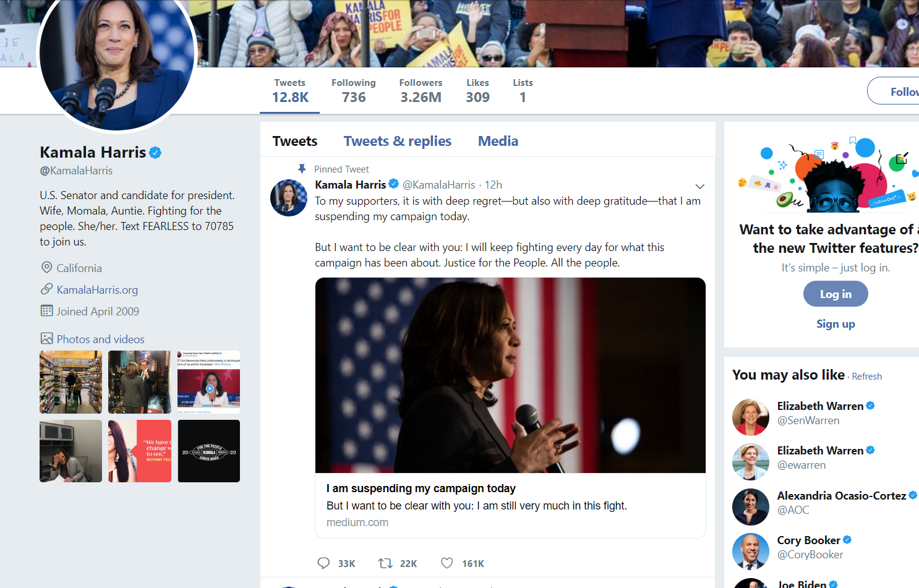Screen dimensions: 919x588
Task: Click the @KamalaHarris handle under profile name
Action: pyautogui.click(x=76, y=171)
